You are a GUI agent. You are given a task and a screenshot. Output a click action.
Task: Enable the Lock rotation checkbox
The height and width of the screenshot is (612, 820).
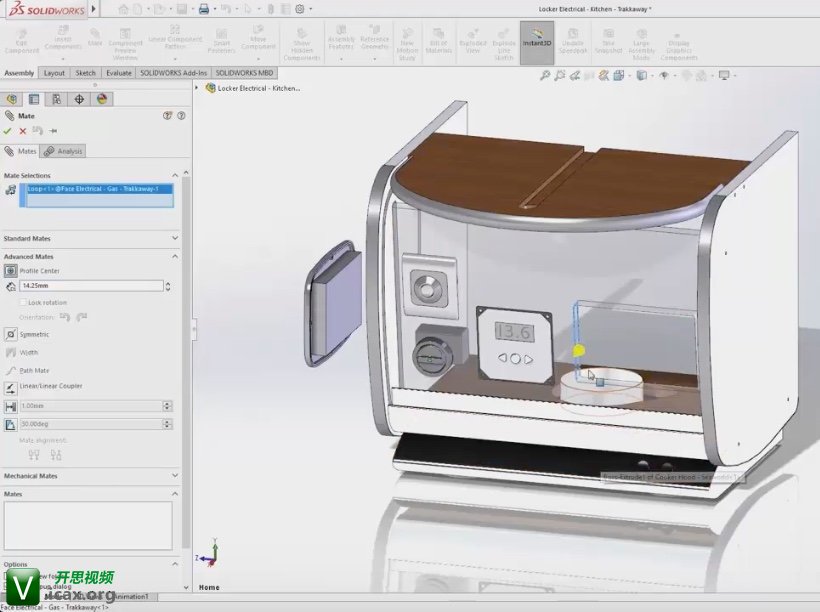pos(24,302)
